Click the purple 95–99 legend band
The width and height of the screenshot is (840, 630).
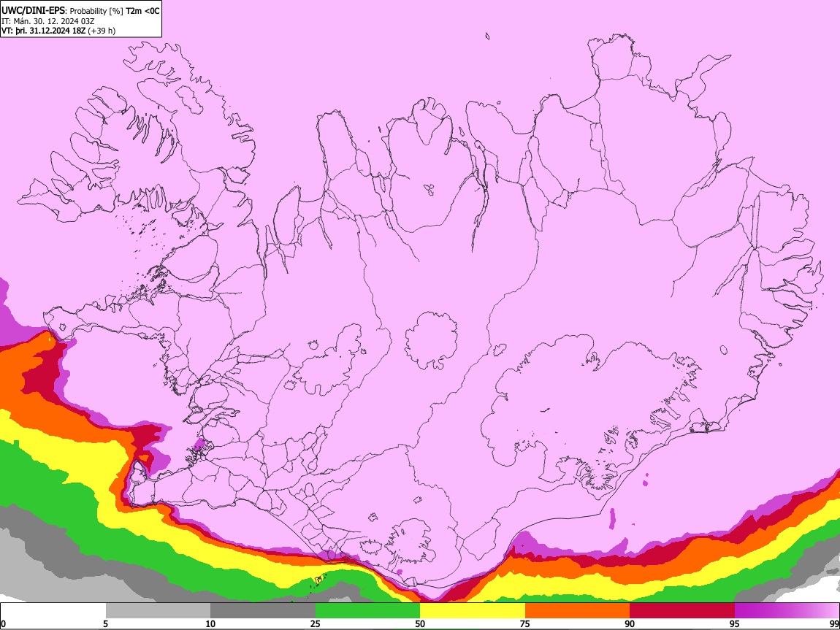pyautogui.click(x=787, y=611)
